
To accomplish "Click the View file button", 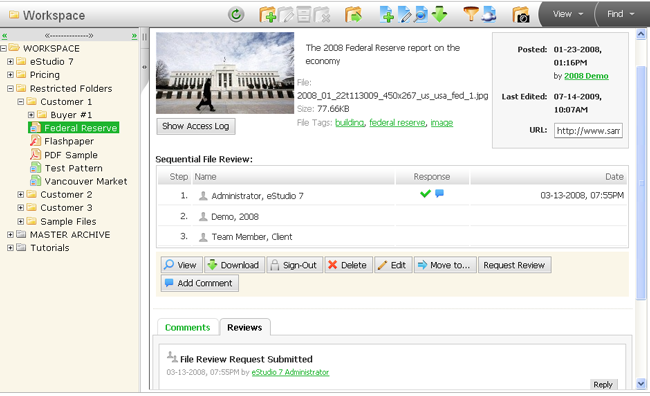I will click(182, 265).
